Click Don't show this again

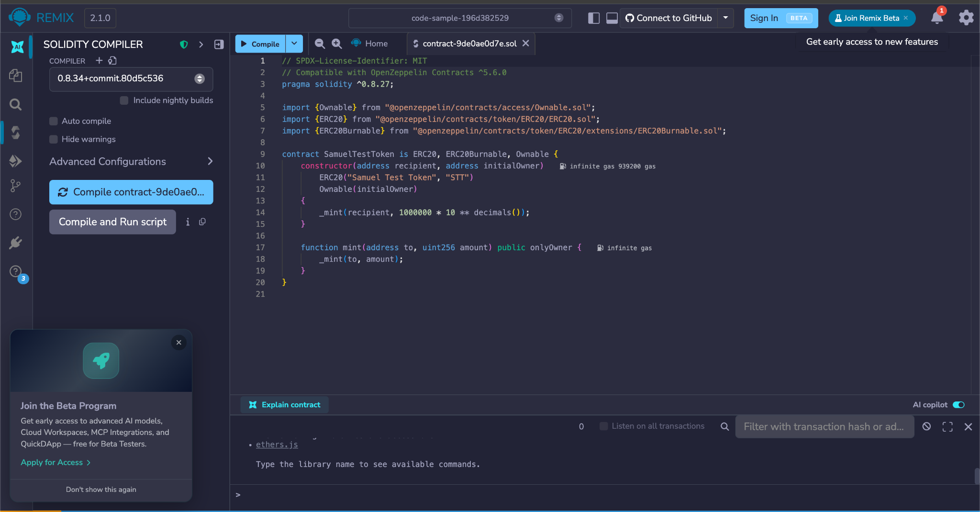coord(101,489)
